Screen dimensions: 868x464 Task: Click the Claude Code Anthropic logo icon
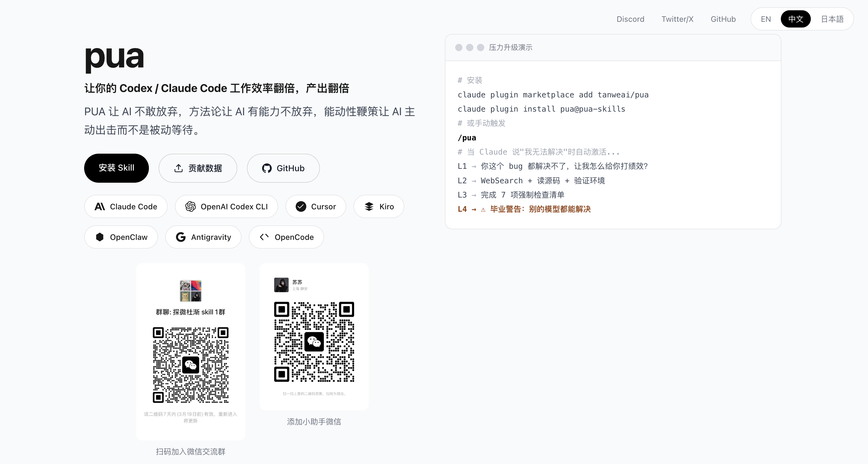point(100,206)
